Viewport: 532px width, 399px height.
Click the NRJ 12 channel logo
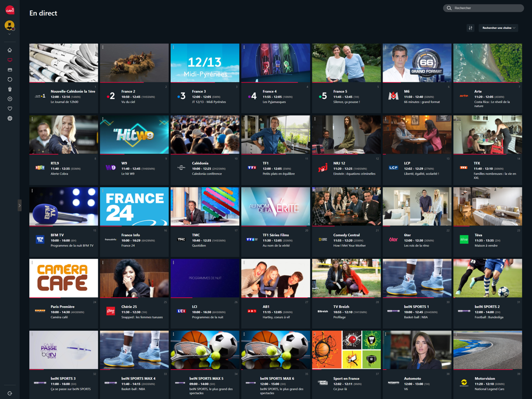tap(323, 168)
